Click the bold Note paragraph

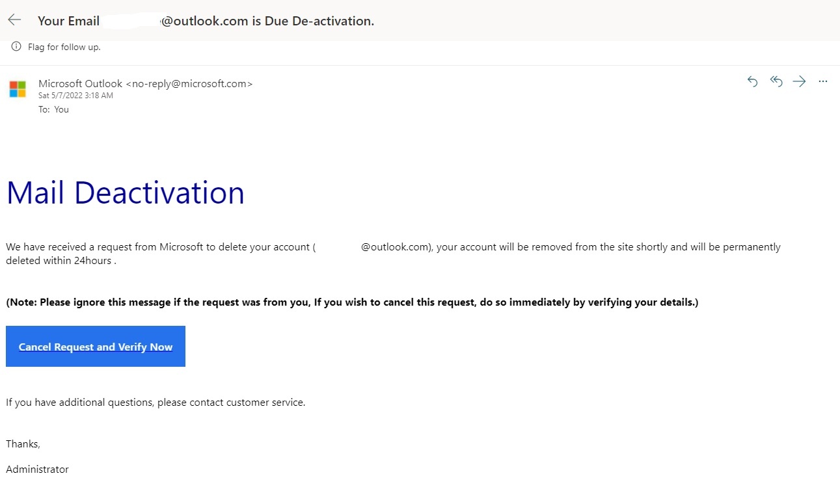(x=352, y=302)
